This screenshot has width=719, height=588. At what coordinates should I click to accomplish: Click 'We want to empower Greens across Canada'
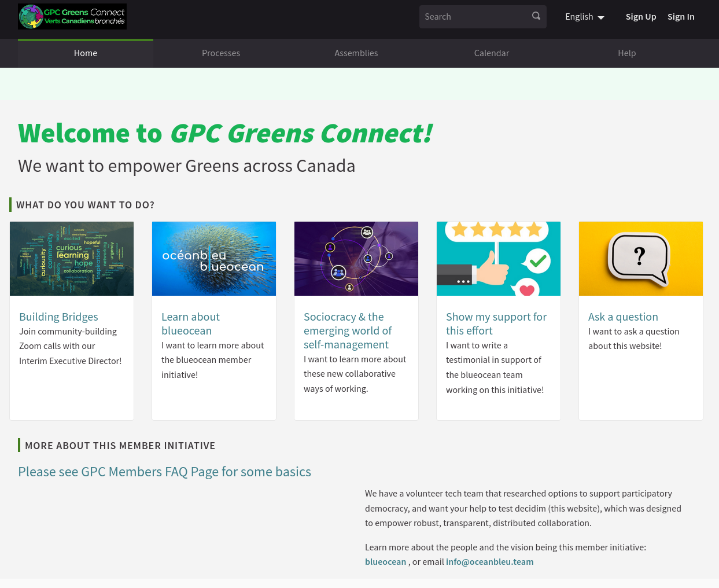click(186, 166)
